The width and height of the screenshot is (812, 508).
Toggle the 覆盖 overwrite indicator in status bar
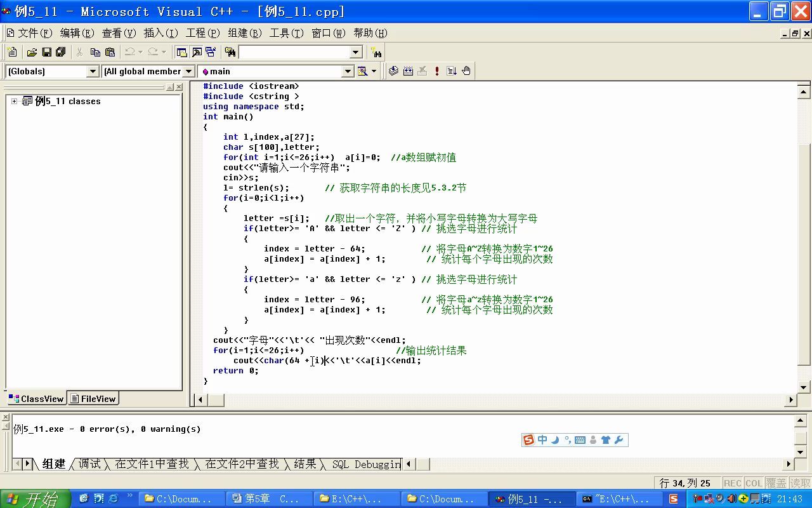(x=776, y=483)
